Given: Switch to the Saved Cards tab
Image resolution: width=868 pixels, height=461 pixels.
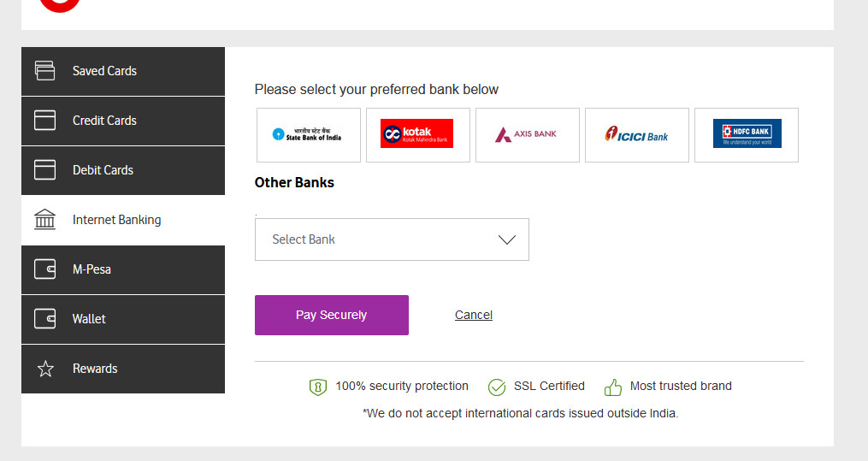Looking at the screenshot, I should tap(123, 71).
